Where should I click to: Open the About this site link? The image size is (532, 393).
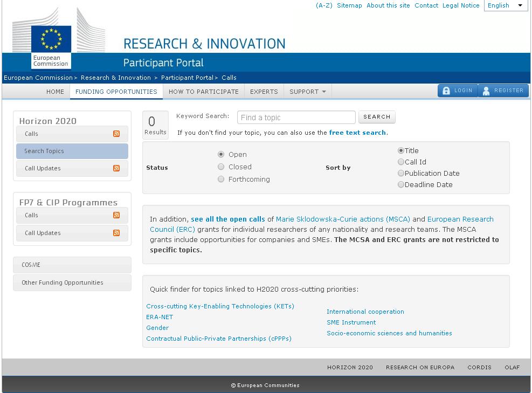click(388, 5)
